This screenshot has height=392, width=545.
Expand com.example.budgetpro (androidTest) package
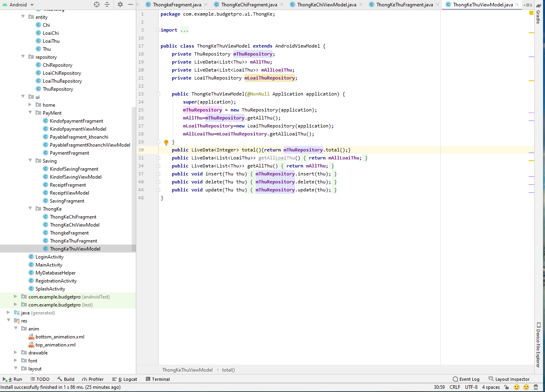16,296
